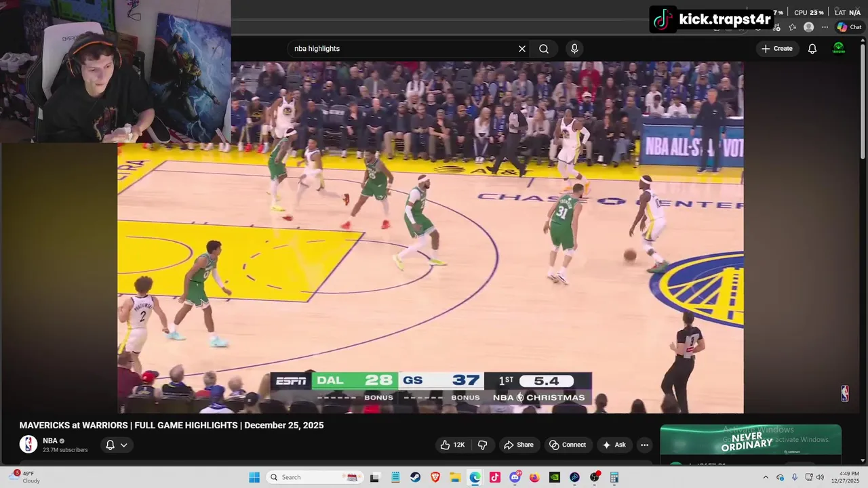Open File Explorer from the taskbar

coord(455,477)
